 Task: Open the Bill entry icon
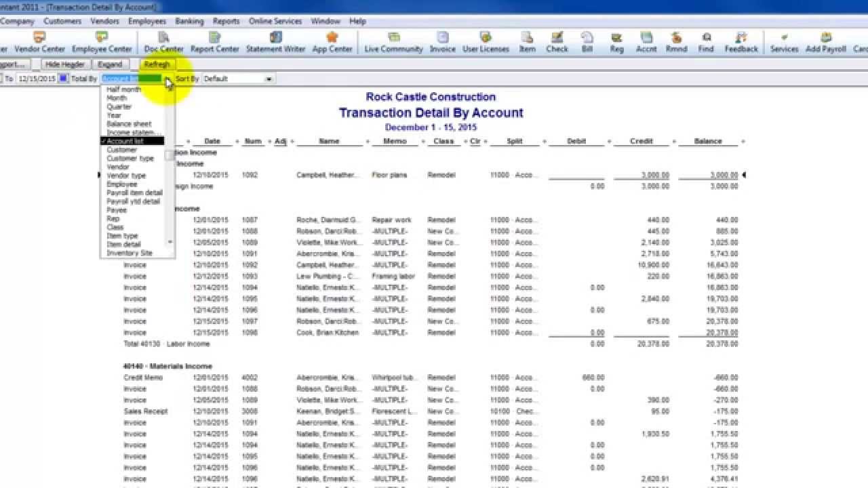pyautogui.click(x=587, y=42)
